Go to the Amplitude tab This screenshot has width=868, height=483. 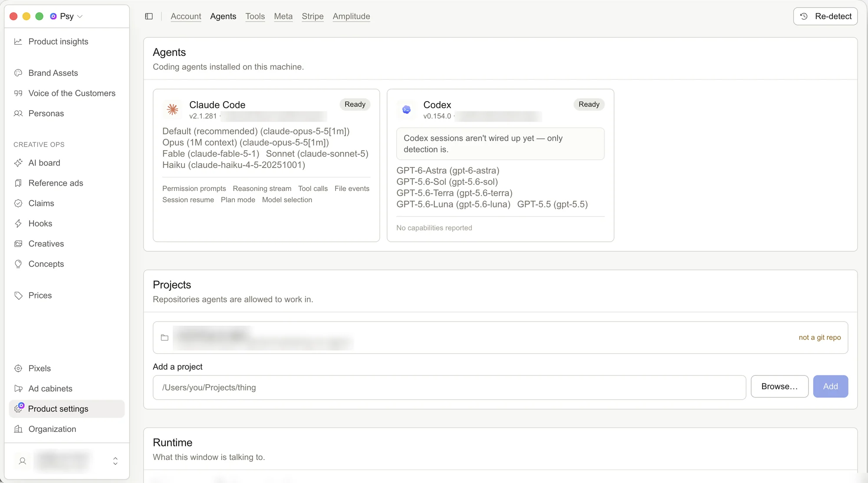(x=352, y=16)
